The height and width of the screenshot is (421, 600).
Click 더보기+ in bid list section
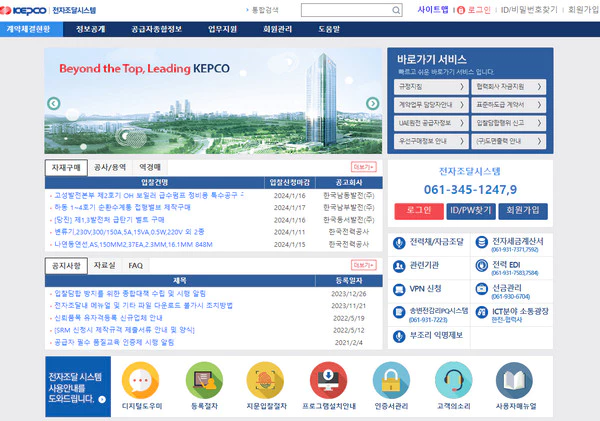tap(364, 167)
